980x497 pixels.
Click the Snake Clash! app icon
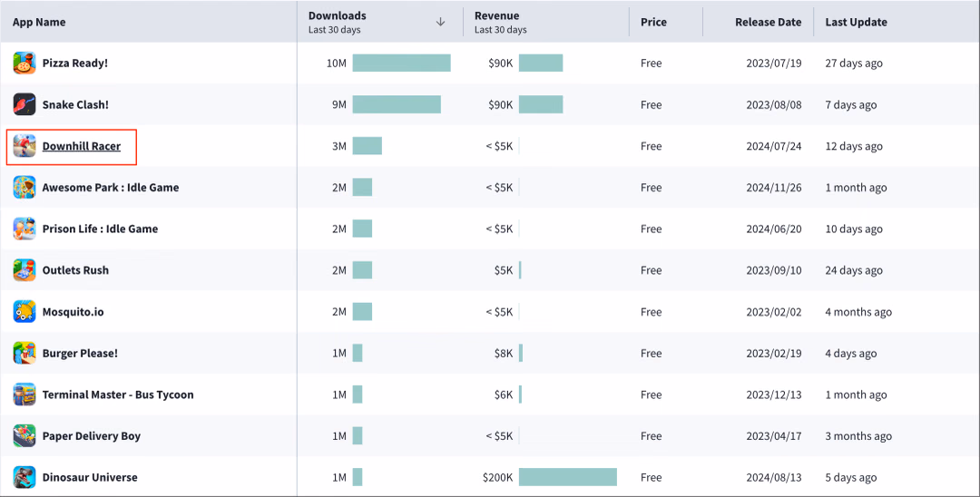tap(24, 104)
